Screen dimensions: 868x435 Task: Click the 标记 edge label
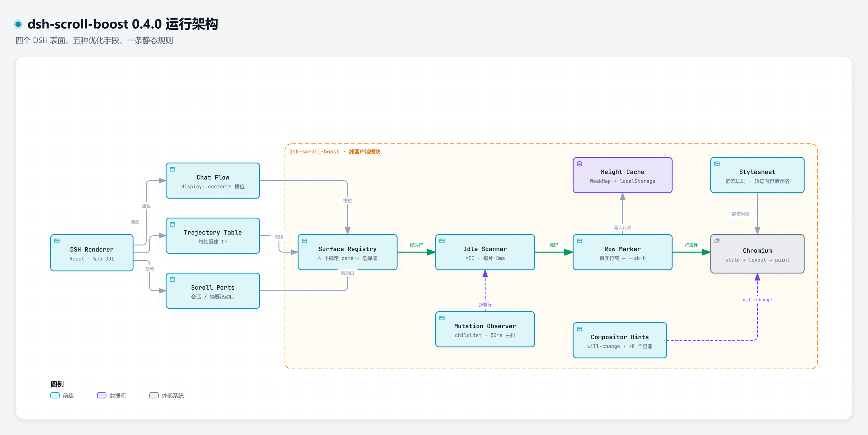pos(554,245)
